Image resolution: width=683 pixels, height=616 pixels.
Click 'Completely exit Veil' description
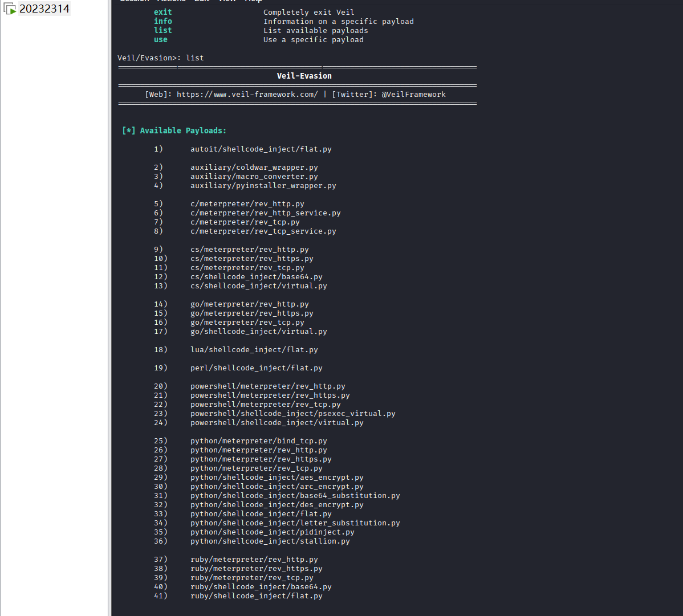309,12
